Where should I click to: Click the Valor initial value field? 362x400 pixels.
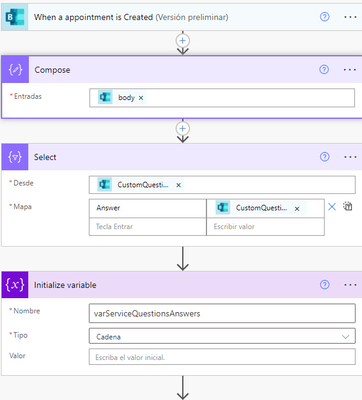point(222,357)
